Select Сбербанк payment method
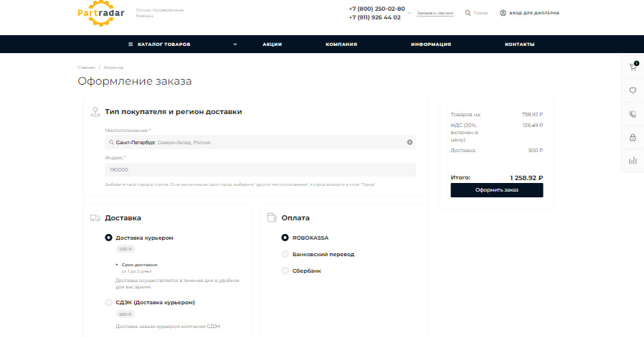 285,271
